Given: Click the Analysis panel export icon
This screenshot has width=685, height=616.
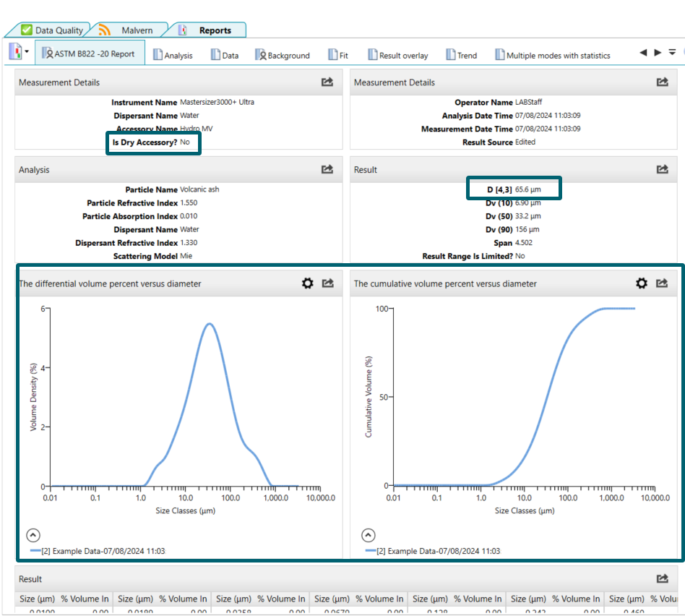Looking at the screenshot, I should (x=327, y=169).
